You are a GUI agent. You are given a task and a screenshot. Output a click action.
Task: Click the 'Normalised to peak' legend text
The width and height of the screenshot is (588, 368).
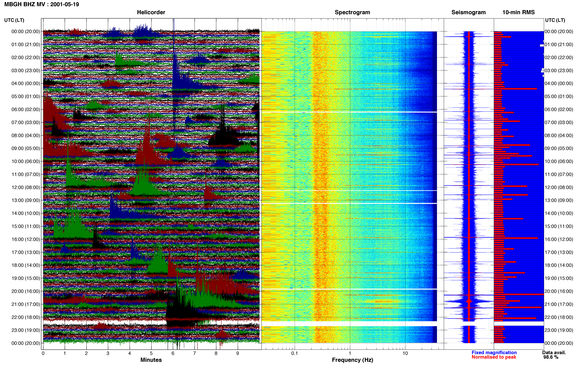point(494,357)
